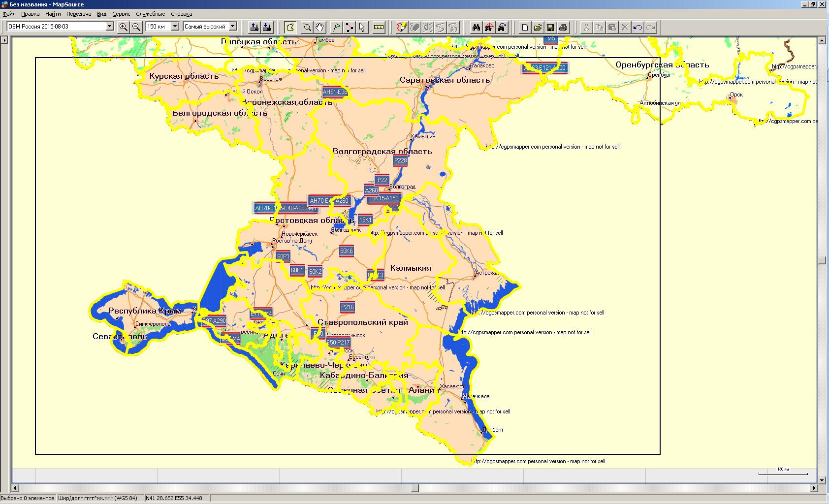Click the Track Erase tool icon
This screenshot has width=829, height=504.
pos(415,27)
